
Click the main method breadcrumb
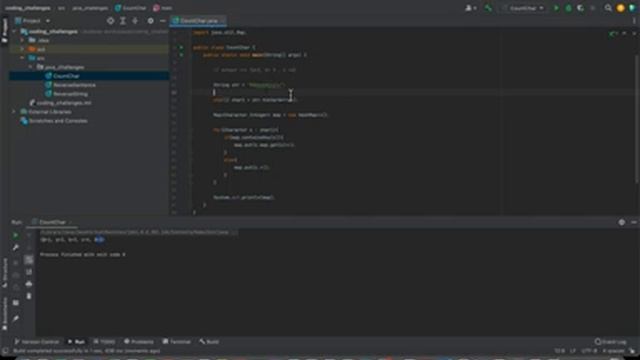(162, 8)
